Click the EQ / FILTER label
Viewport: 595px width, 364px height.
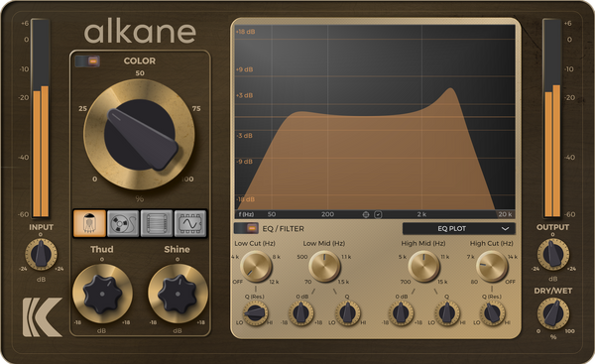(x=283, y=229)
